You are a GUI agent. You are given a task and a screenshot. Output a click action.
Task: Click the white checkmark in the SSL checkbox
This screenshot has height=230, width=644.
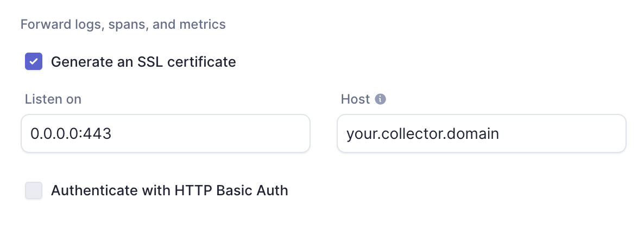(34, 61)
